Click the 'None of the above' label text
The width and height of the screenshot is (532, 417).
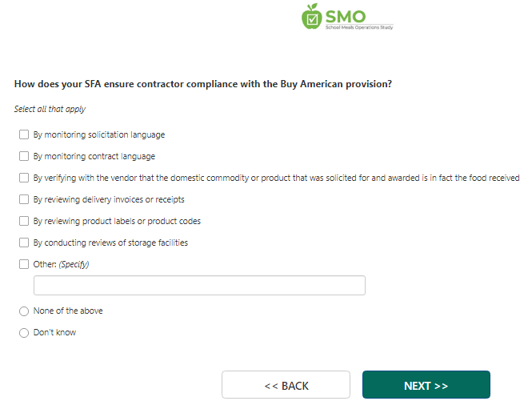coord(68,311)
